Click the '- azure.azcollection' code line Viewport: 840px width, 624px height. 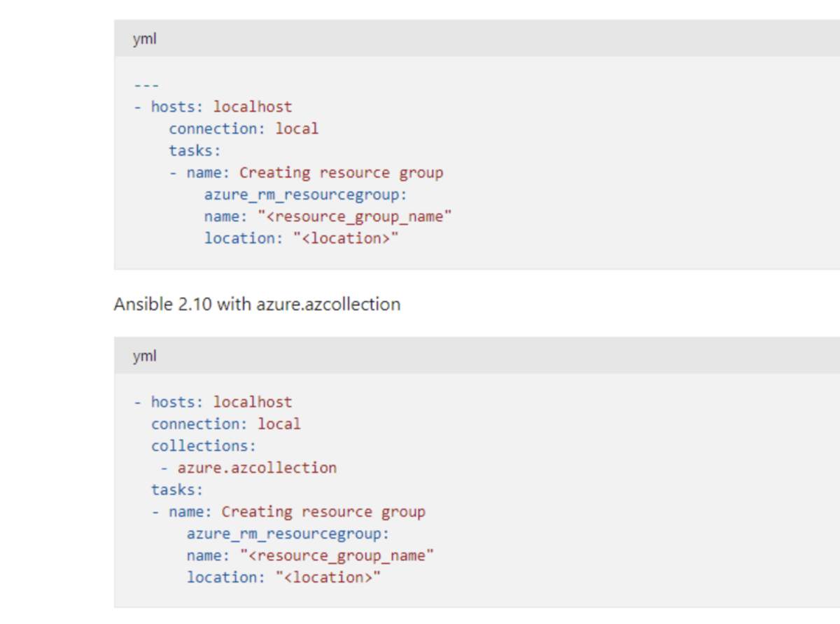pos(248,468)
